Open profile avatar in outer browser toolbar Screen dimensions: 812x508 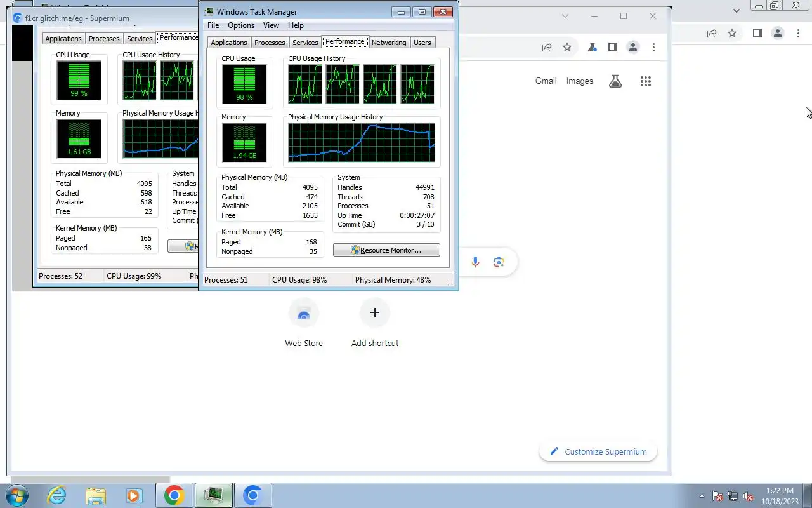(x=778, y=33)
